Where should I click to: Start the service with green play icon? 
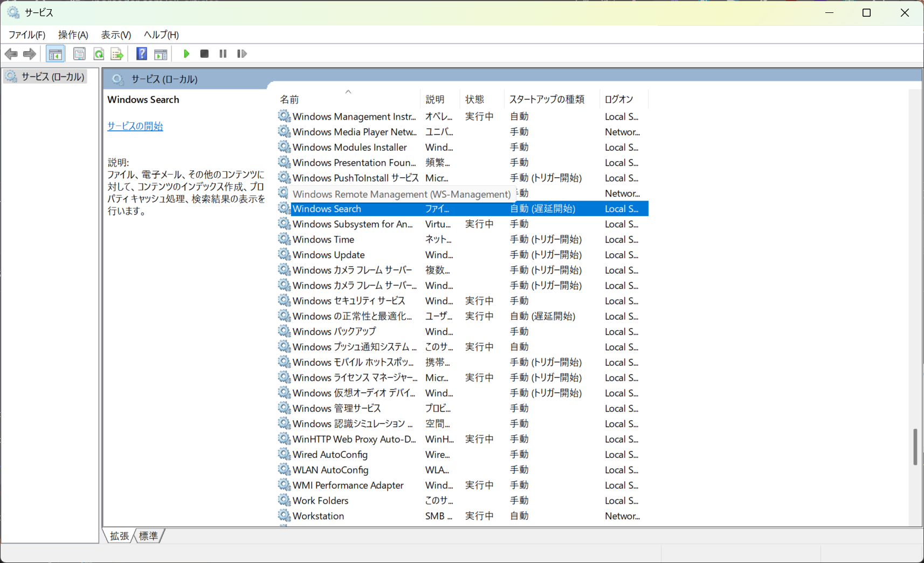pos(187,54)
